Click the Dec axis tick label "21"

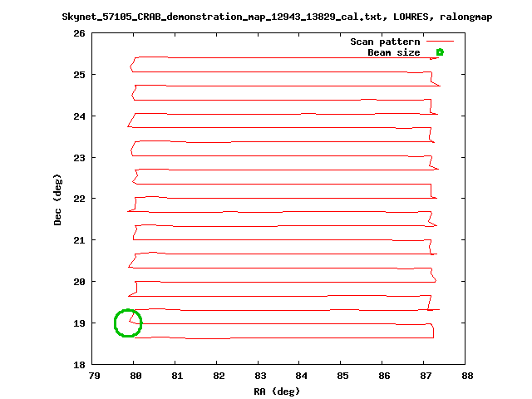79,240
